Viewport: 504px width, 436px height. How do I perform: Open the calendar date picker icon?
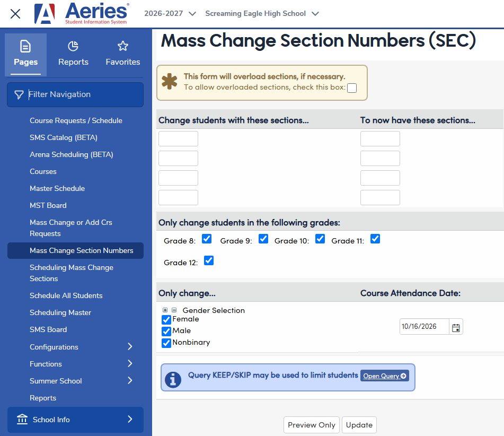pyautogui.click(x=456, y=328)
